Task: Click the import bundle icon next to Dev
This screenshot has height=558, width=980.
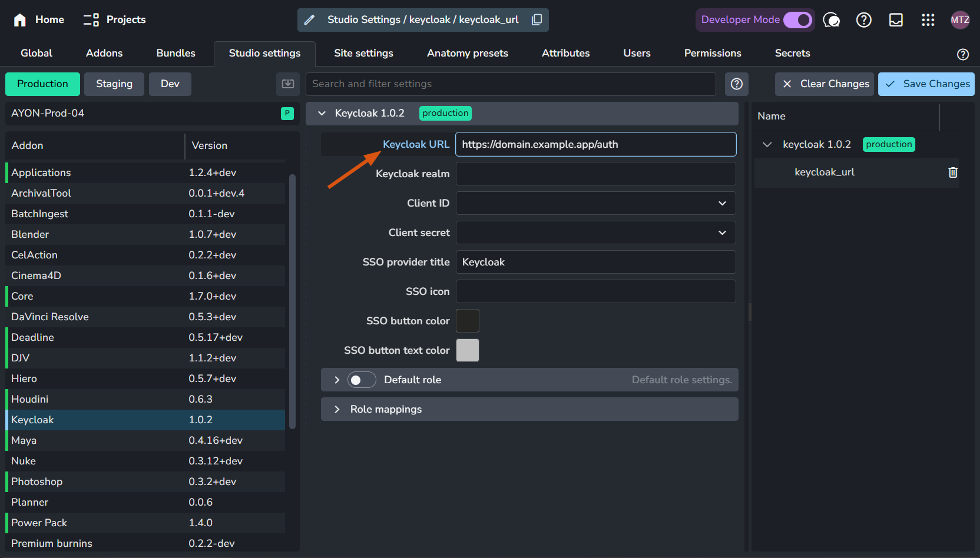Action: point(288,84)
